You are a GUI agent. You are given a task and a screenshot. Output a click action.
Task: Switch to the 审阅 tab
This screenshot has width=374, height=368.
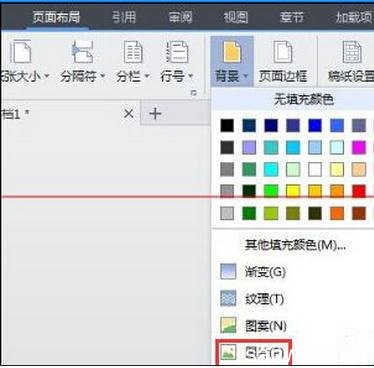(180, 17)
